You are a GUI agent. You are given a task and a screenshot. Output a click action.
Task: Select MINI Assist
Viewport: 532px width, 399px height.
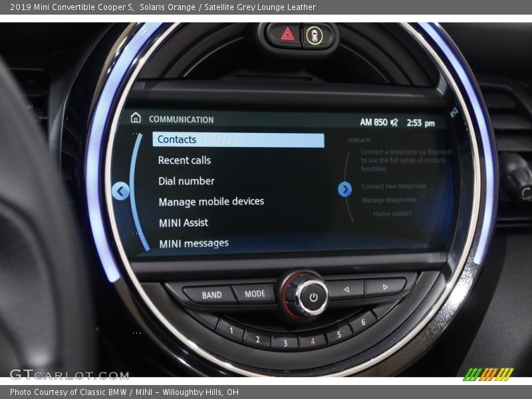184,223
